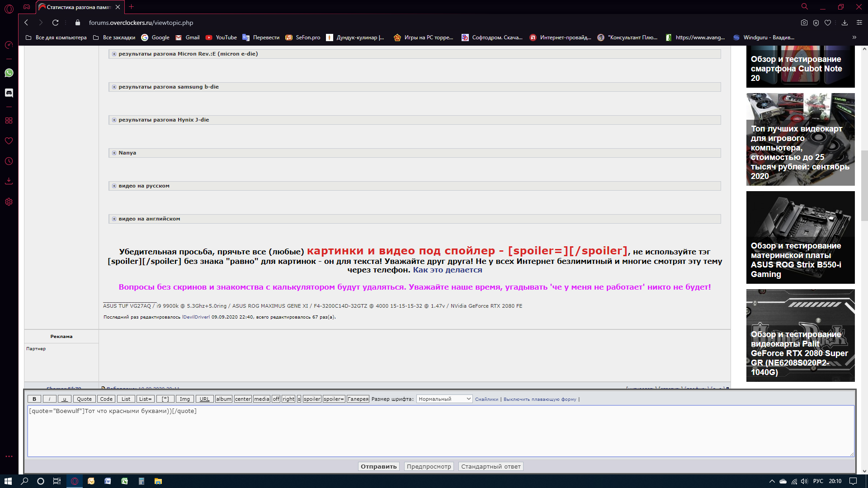Reload the forum page
The image size is (868, 488).
tap(55, 23)
